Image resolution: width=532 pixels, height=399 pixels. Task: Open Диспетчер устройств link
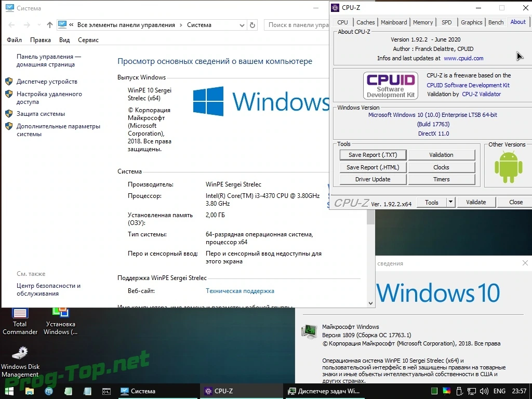tap(47, 82)
